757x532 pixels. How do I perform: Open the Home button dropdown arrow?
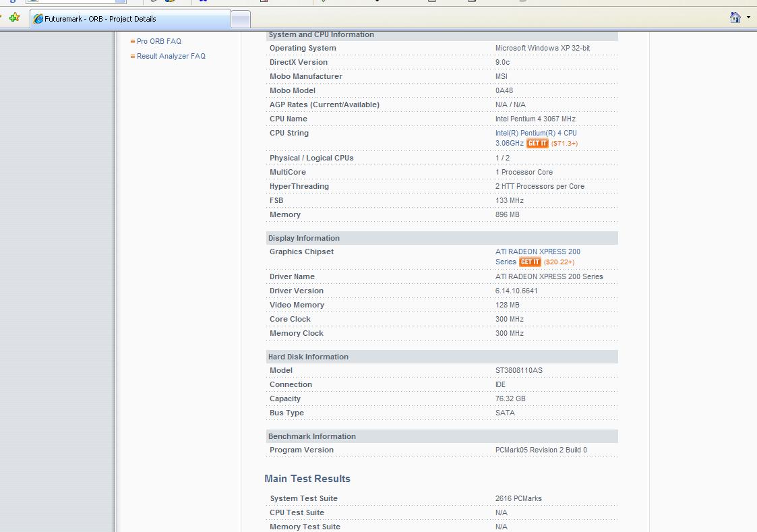pyautogui.click(x=748, y=18)
